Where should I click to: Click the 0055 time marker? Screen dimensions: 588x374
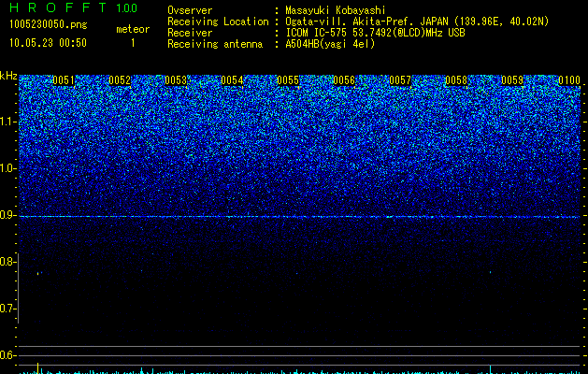coord(288,80)
